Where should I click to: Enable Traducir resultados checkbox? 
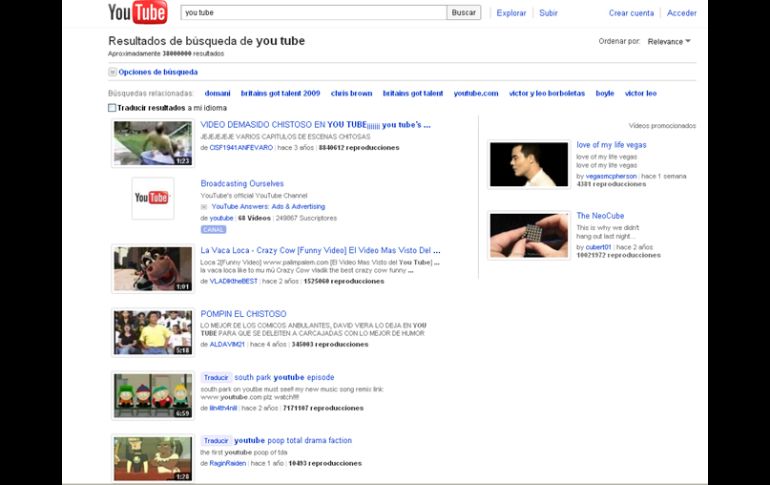112,107
